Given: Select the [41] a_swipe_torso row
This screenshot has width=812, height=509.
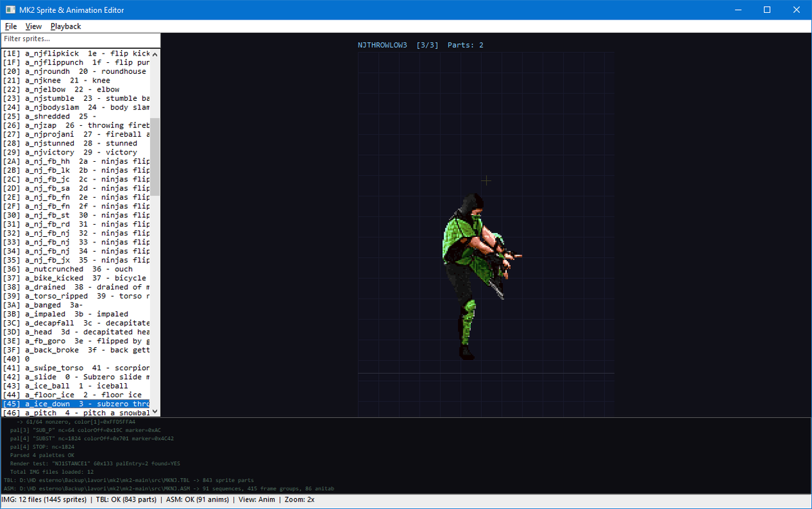Looking at the screenshot, I should coord(75,368).
